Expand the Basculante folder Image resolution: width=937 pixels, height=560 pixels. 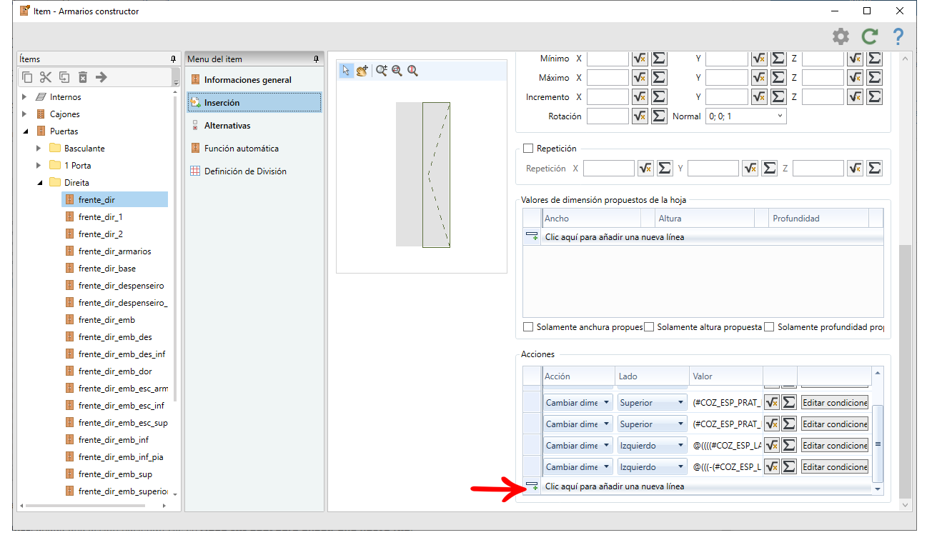point(39,149)
